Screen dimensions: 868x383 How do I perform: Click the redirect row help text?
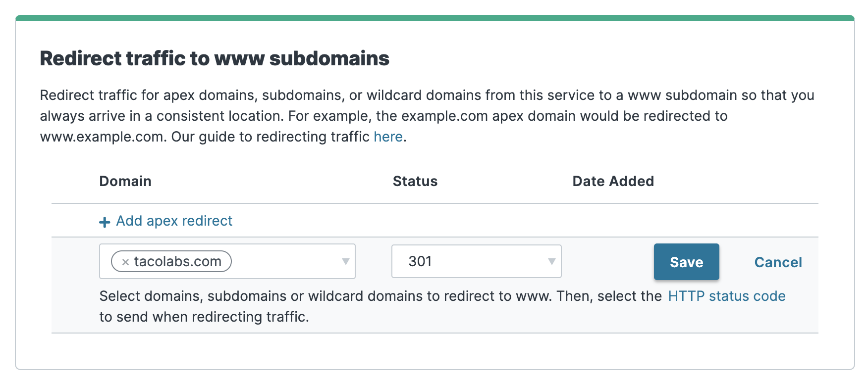[347, 305]
